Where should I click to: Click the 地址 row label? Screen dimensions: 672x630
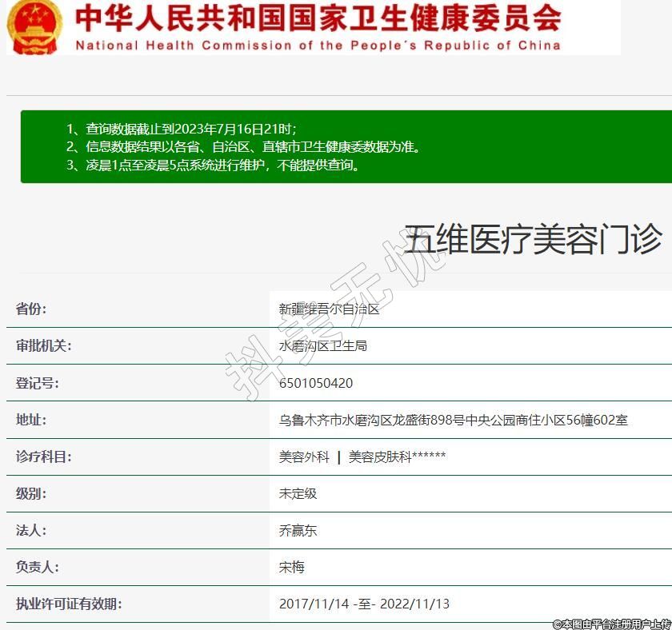coord(31,420)
